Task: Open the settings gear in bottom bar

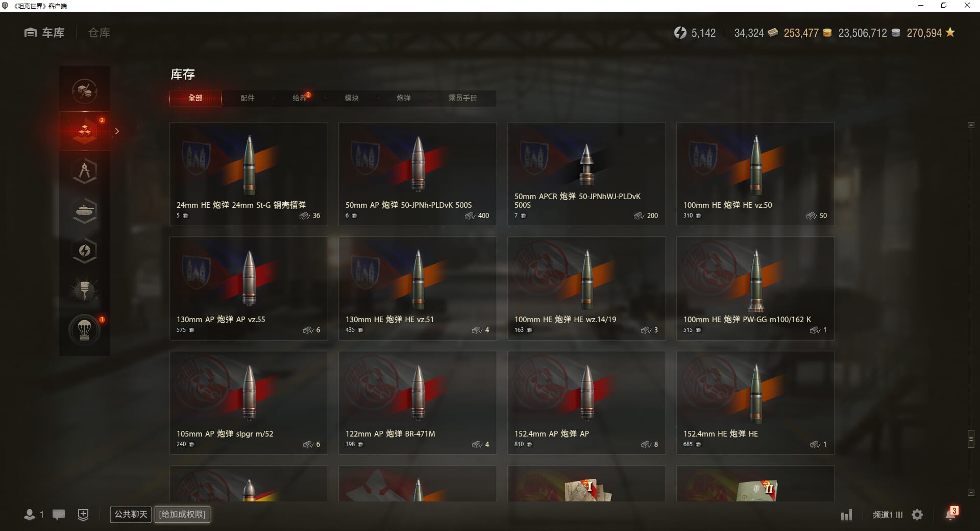Action: pos(917,515)
